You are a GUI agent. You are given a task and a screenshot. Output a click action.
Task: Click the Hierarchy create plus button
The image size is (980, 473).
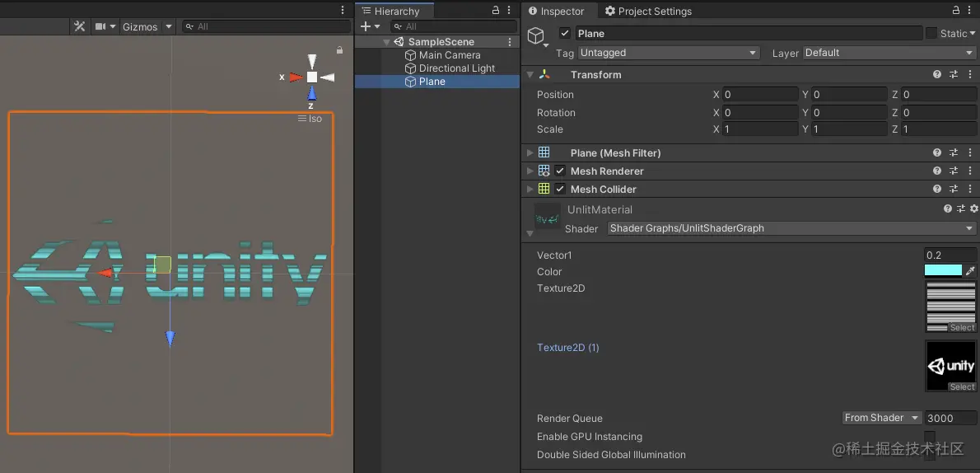[366, 26]
